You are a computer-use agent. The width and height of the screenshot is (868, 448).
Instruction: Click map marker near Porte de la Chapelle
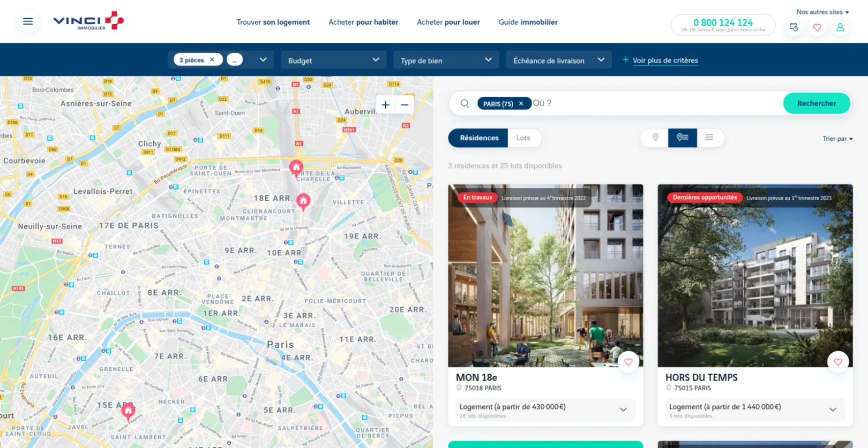pos(296,168)
